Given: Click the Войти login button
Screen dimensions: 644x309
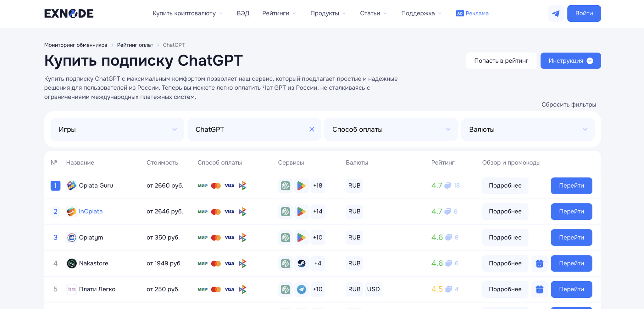Looking at the screenshot, I should pyautogui.click(x=584, y=14).
